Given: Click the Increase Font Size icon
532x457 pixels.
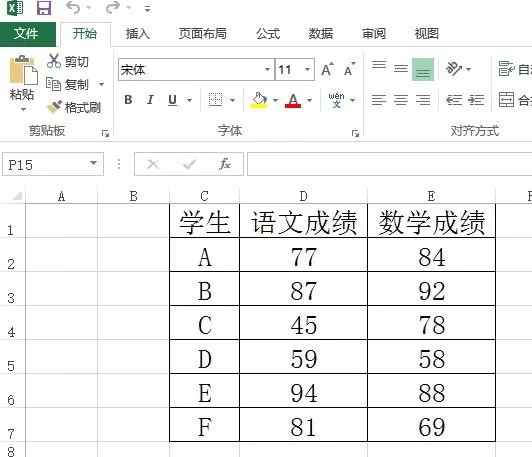Looking at the screenshot, I should click(x=327, y=70).
